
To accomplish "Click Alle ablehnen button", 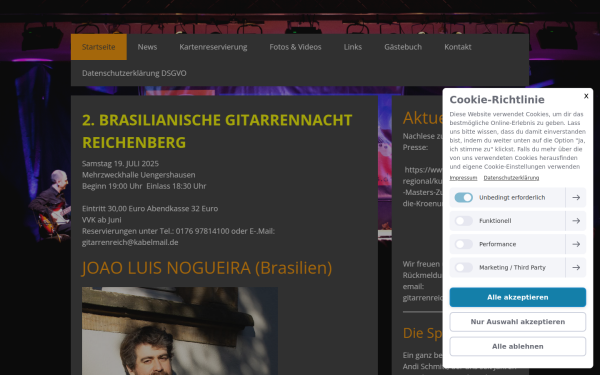I will (x=517, y=346).
